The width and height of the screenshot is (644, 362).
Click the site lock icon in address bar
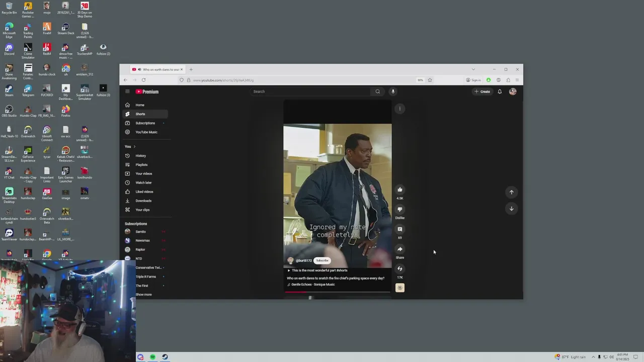189,80
